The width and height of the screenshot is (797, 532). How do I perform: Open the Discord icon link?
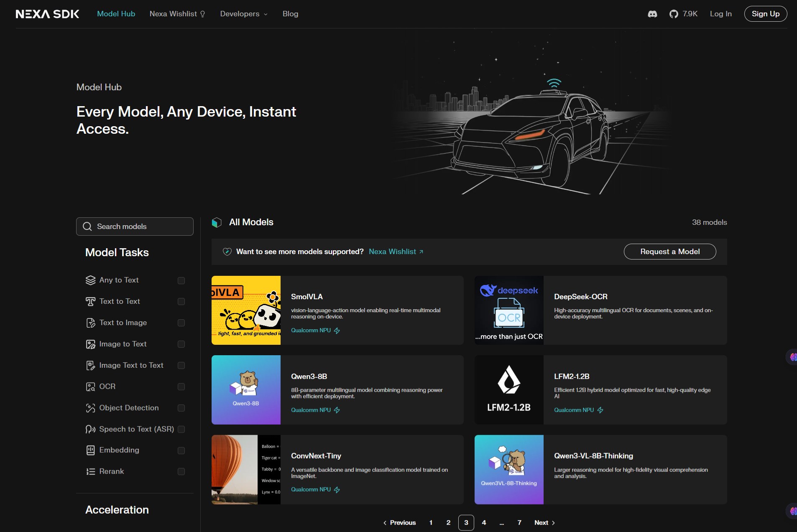652,14
